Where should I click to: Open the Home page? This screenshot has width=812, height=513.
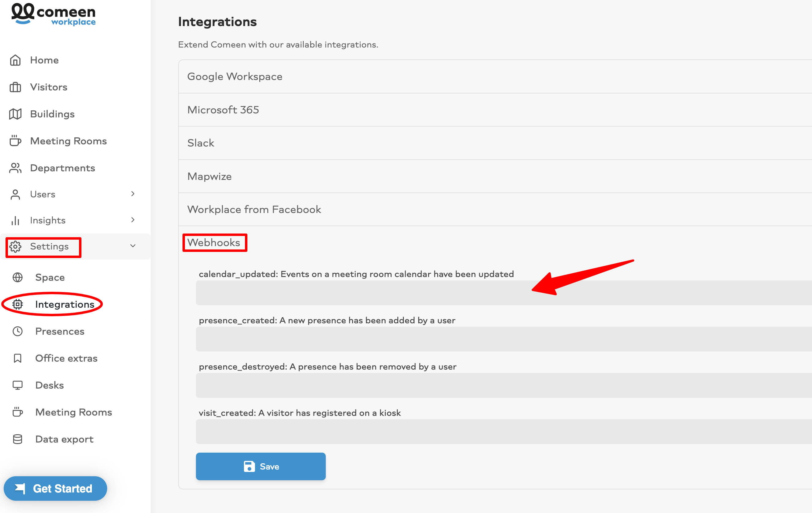(x=44, y=60)
